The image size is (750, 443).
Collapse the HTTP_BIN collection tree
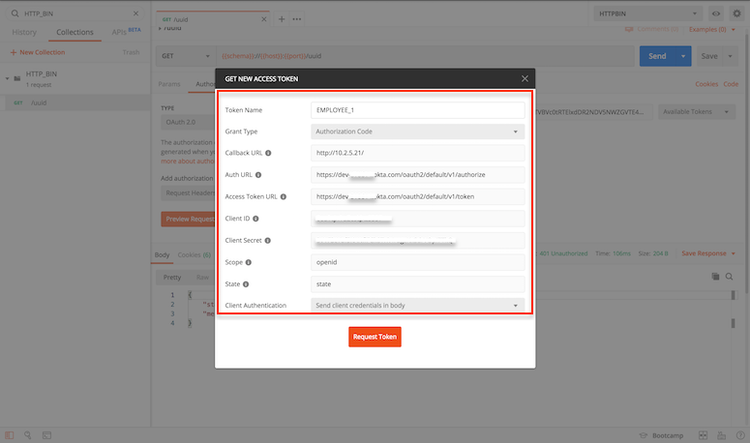[x=7, y=78]
